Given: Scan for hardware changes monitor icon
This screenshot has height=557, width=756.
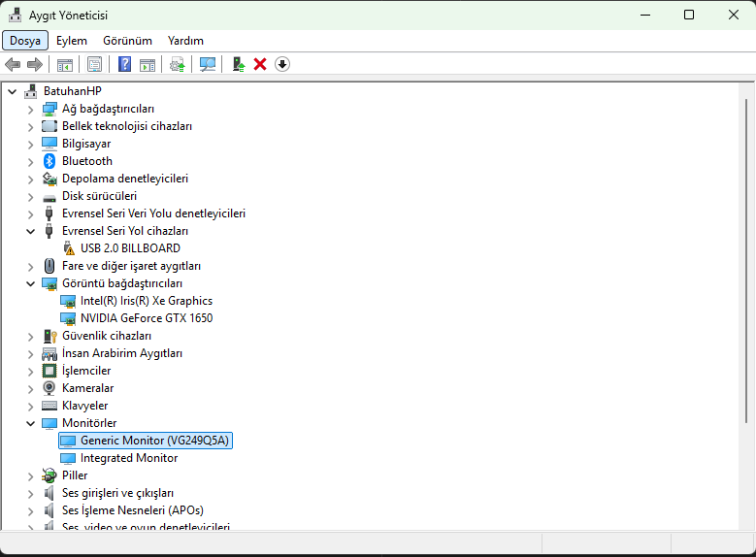Looking at the screenshot, I should (208, 64).
